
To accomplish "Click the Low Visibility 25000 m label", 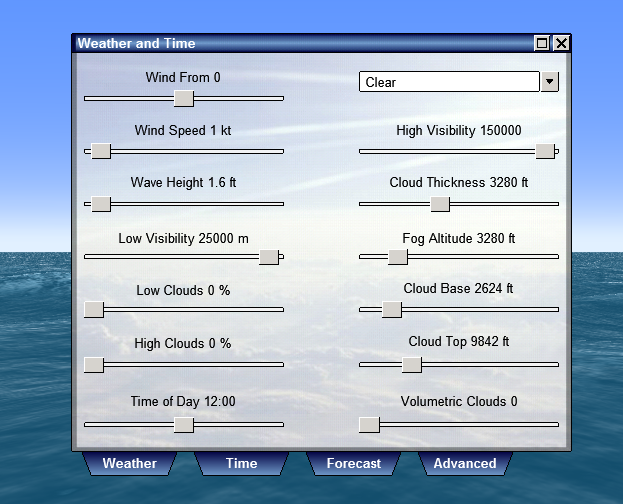I will pyautogui.click(x=183, y=238).
